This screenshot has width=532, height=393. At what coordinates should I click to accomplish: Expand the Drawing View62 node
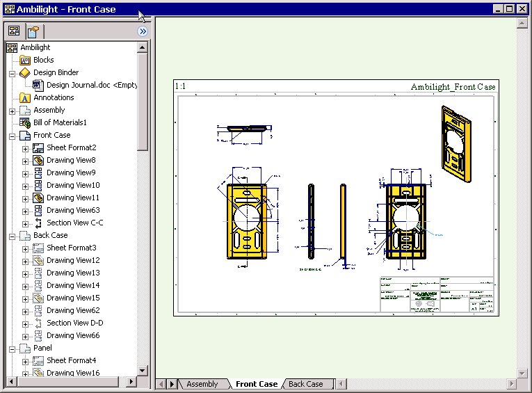(26, 312)
